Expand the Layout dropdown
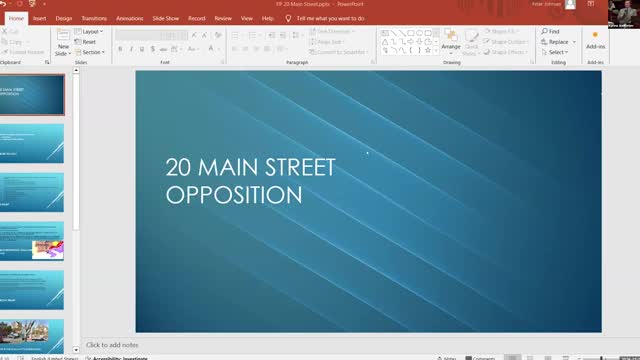This screenshot has width=640, height=360. [89, 31]
